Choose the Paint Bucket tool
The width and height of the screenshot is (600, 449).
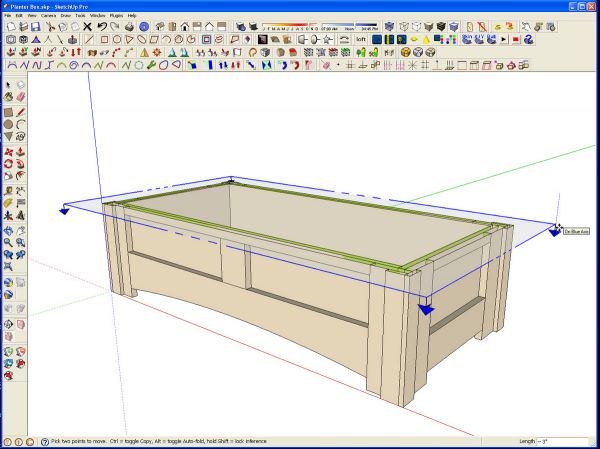coord(8,96)
